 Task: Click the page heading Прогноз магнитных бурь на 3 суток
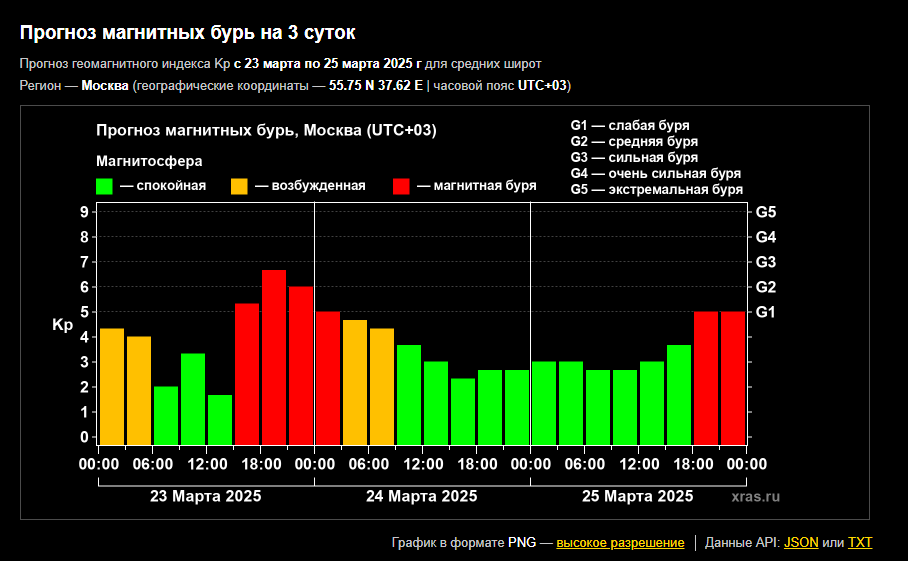187,33
